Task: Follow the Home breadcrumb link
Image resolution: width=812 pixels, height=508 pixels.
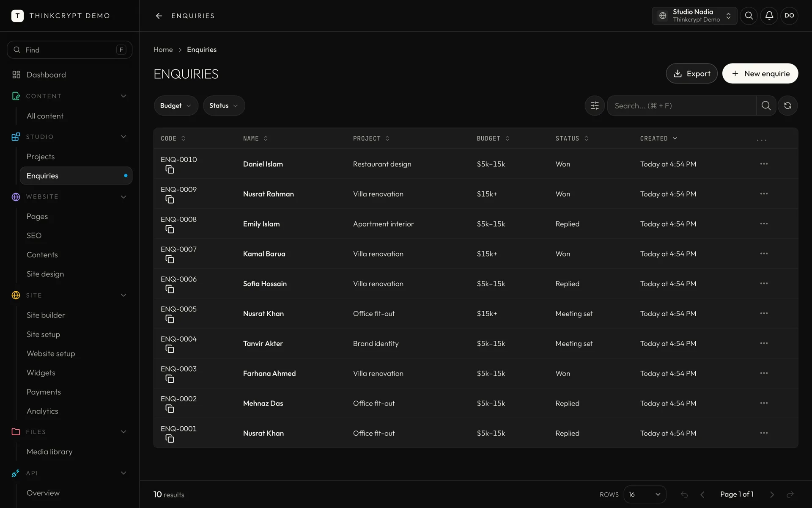Action: [163, 50]
